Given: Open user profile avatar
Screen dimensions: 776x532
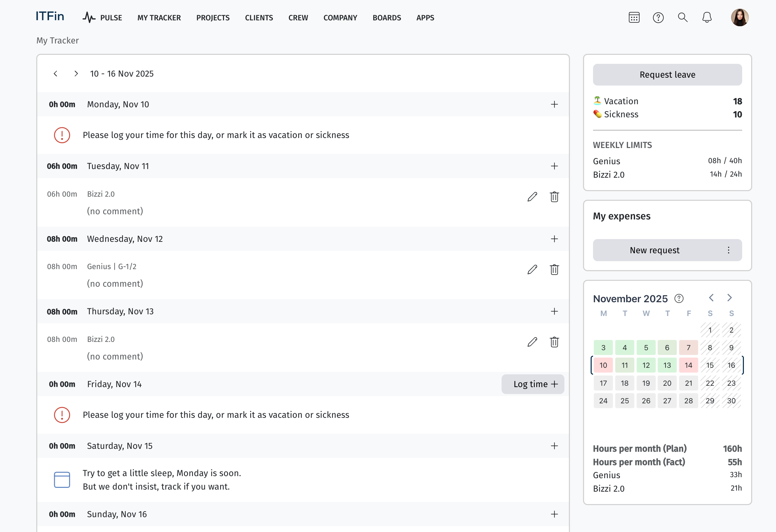Looking at the screenshot, I should [x=739, y=18].
